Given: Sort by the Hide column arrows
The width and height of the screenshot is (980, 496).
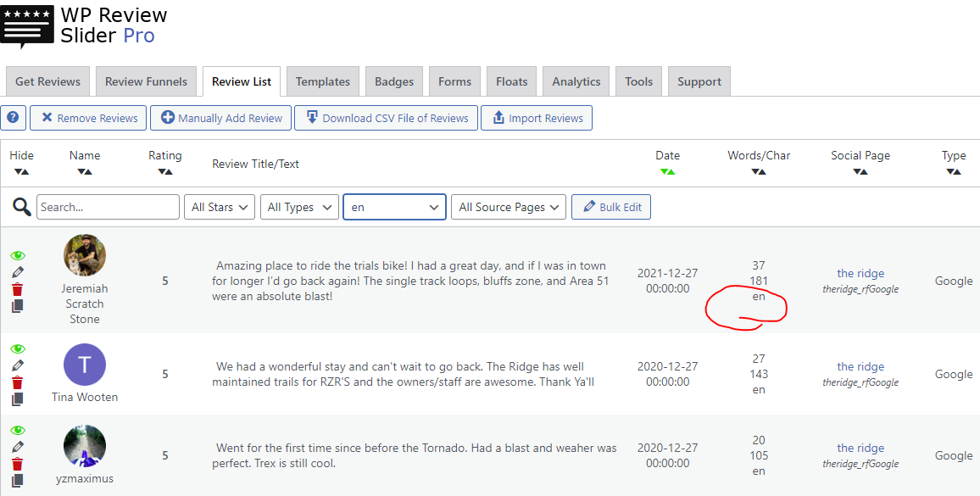Looking at the screenshot, I should [22, 172].
